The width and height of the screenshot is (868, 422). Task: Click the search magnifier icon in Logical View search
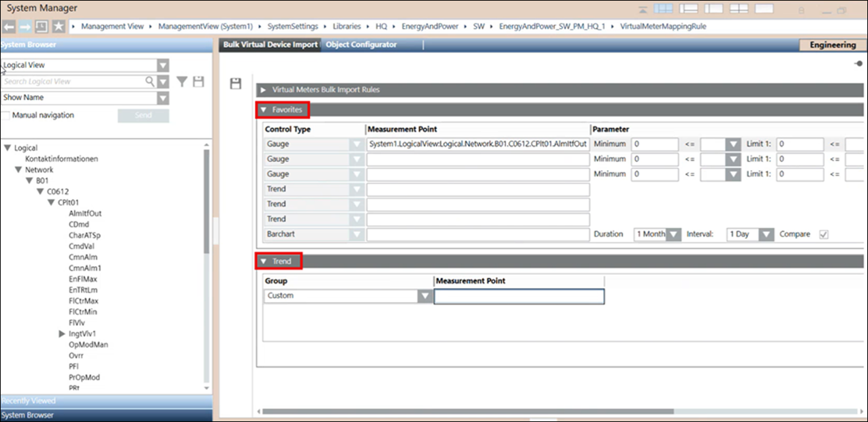150,82
